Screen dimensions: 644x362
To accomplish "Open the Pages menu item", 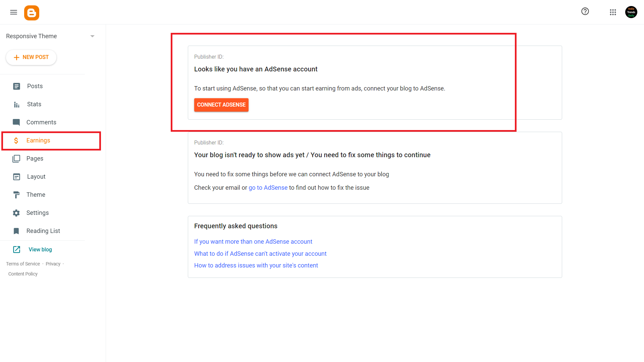I will 35,159.
